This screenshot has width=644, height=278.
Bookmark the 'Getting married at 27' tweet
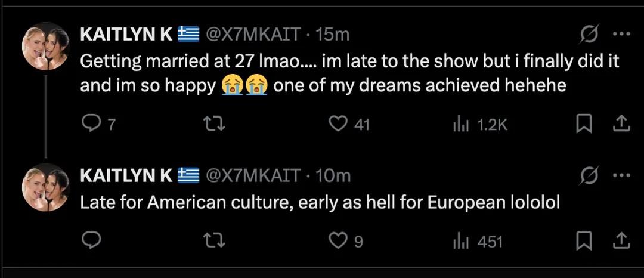(x=584, y=123)
